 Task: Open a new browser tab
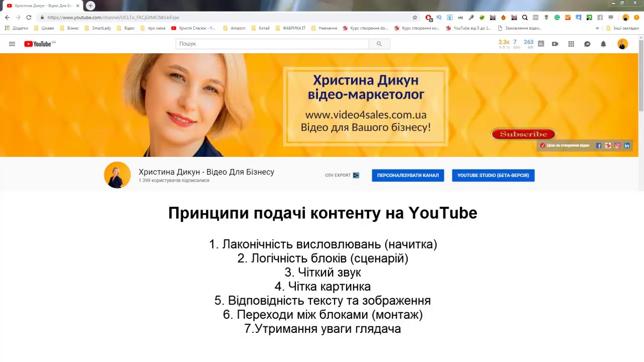click(91, 6)
